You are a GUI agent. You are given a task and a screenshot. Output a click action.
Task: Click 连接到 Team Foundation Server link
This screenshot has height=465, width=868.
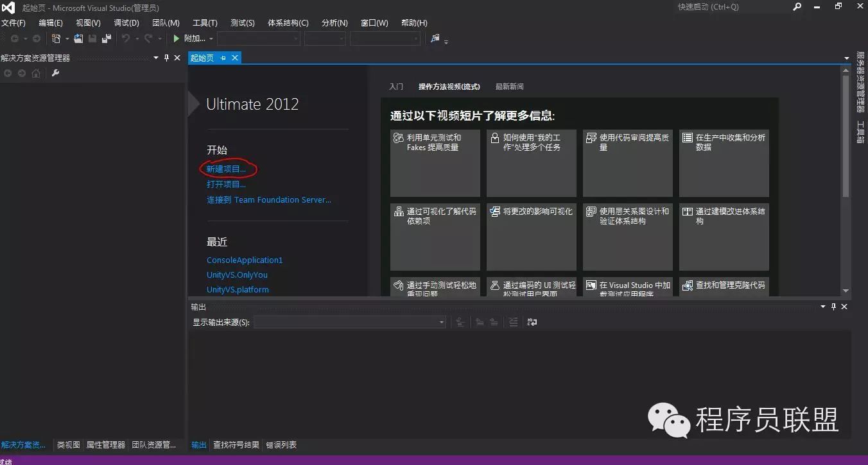tap(269, 199)
